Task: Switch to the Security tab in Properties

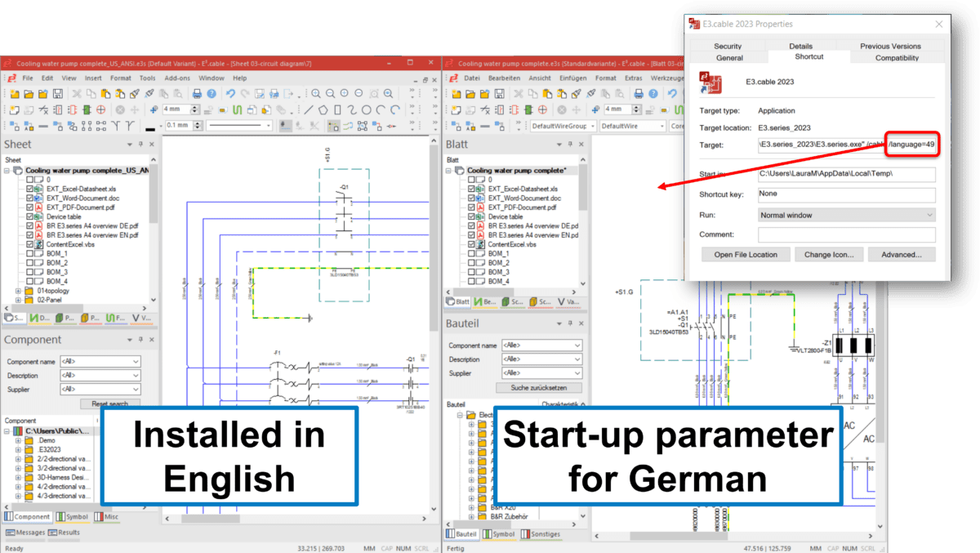Action: point(728,47)
